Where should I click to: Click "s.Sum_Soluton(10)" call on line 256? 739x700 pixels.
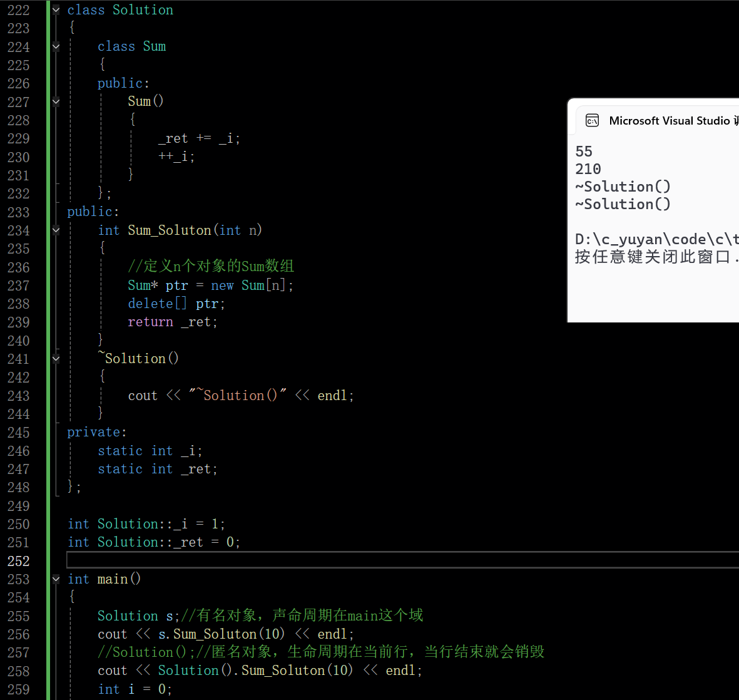pyautogui.click(x=222, y=634)
